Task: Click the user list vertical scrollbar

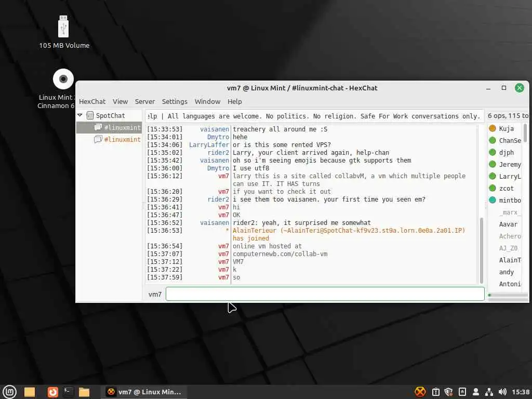Action: click(525, 133)
